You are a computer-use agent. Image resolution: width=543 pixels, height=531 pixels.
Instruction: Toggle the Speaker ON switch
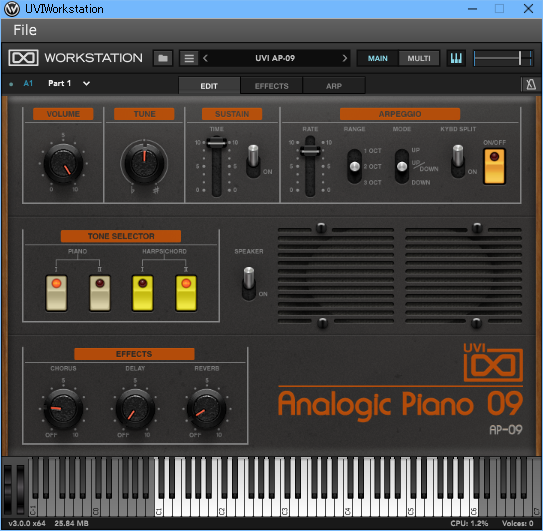249,283
